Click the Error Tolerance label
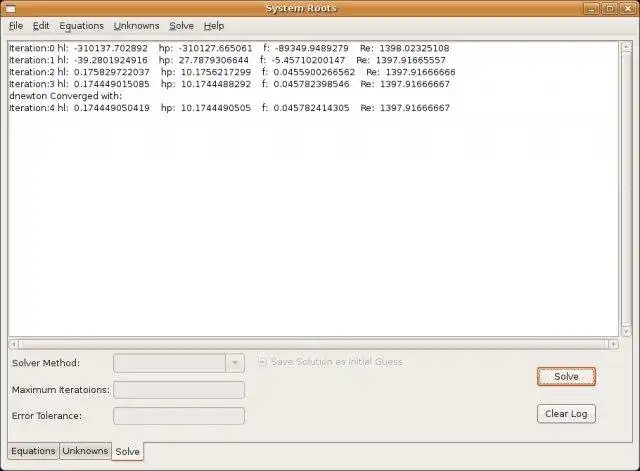This screenshot has width=640, height=471. pos(47,416)
